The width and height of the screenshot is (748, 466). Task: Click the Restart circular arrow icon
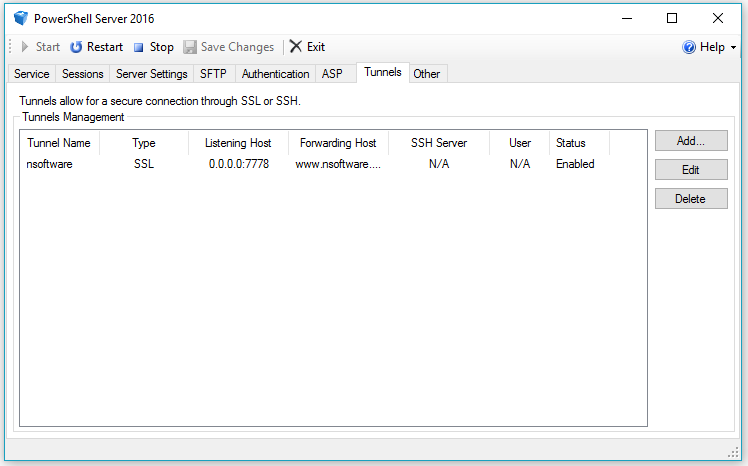76,47
